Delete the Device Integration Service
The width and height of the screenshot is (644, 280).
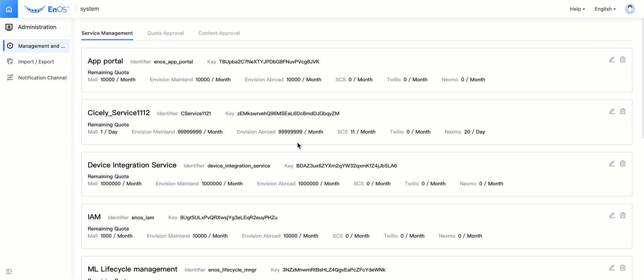tap(623, 163)
